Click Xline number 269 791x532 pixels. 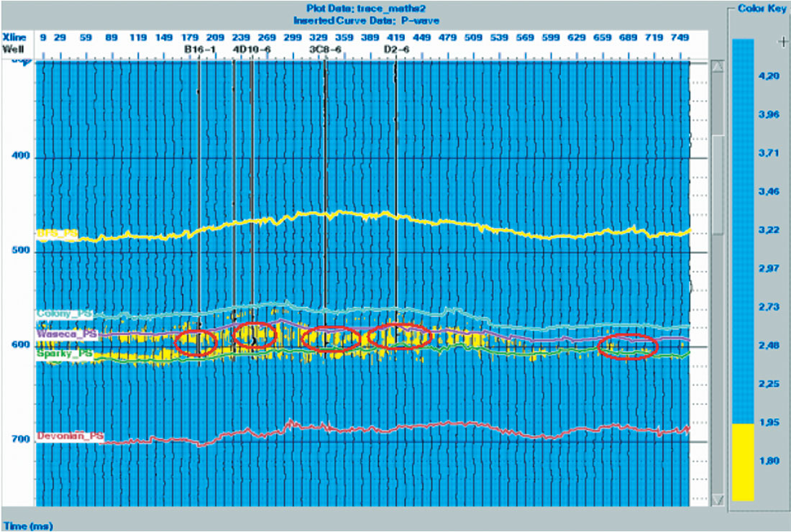pos(267,37)
